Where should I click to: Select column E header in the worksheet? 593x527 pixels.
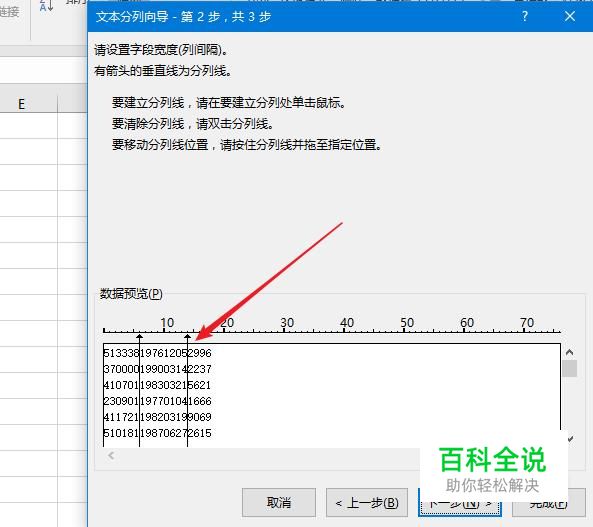coord(22,104)
